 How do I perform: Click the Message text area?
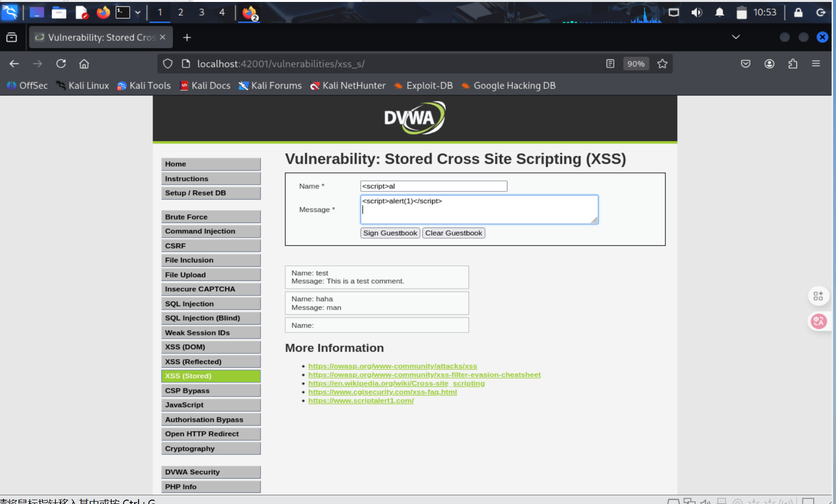pos(479,209)
